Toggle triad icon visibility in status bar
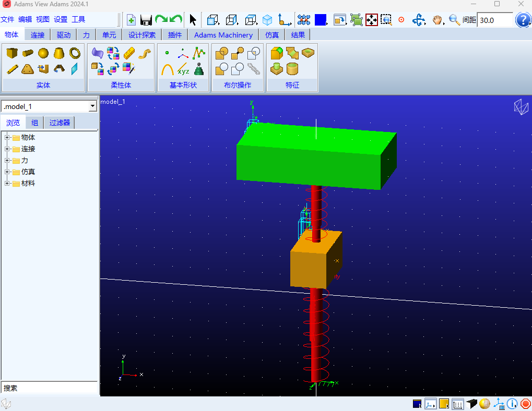Viewport: 532px width, 411px height. (x=499, y=404)
